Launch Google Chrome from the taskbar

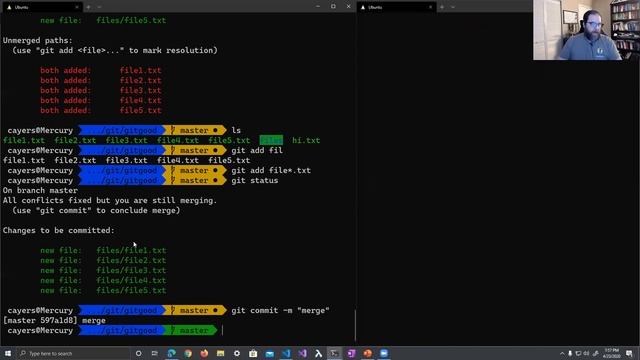coord(188,353)
